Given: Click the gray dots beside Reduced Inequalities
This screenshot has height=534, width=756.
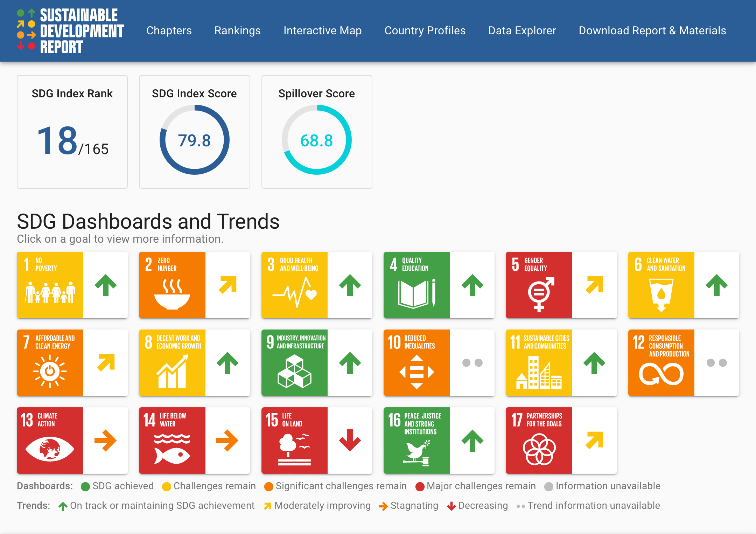Looking at the screenshot, I should coord(472,363).
